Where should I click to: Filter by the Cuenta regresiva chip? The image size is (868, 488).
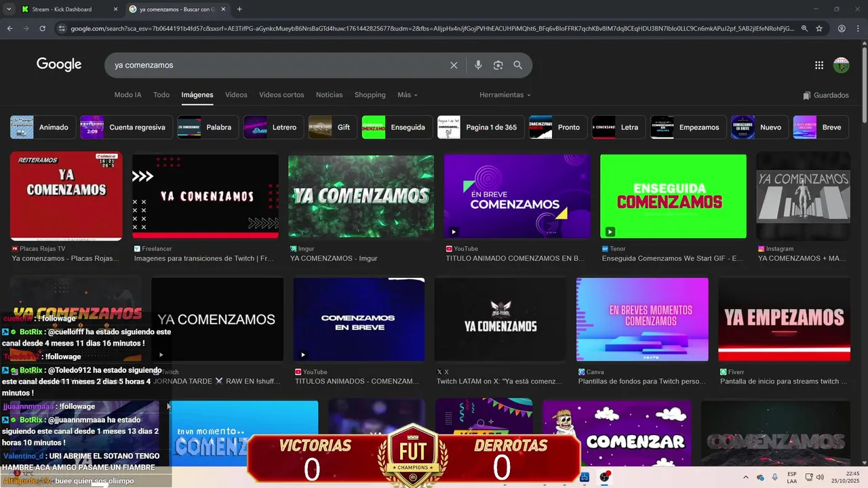(x=125, y=127)
